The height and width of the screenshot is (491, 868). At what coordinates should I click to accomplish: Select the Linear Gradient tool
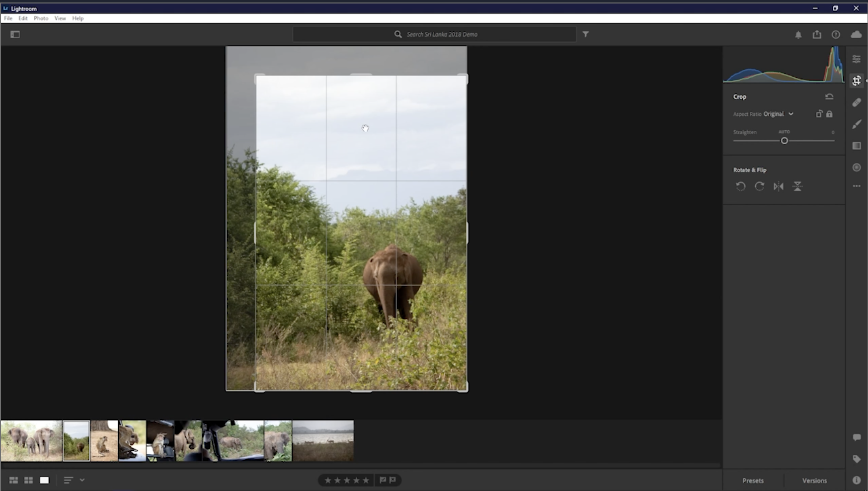coord(856,146)
